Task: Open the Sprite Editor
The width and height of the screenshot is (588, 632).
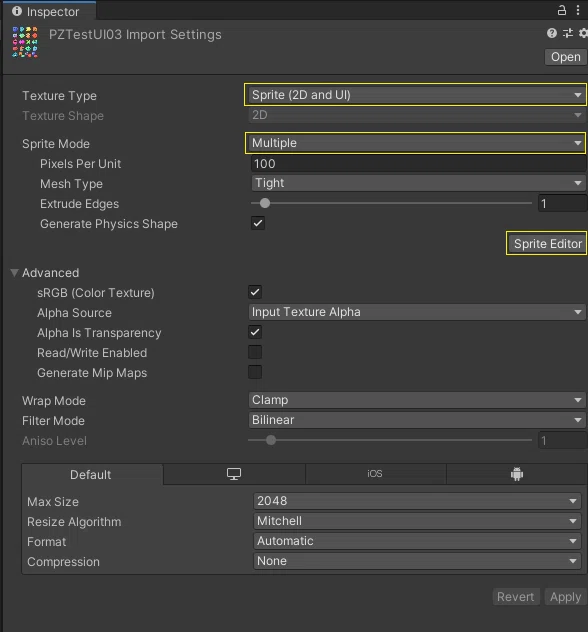Action: coord(547,243)
